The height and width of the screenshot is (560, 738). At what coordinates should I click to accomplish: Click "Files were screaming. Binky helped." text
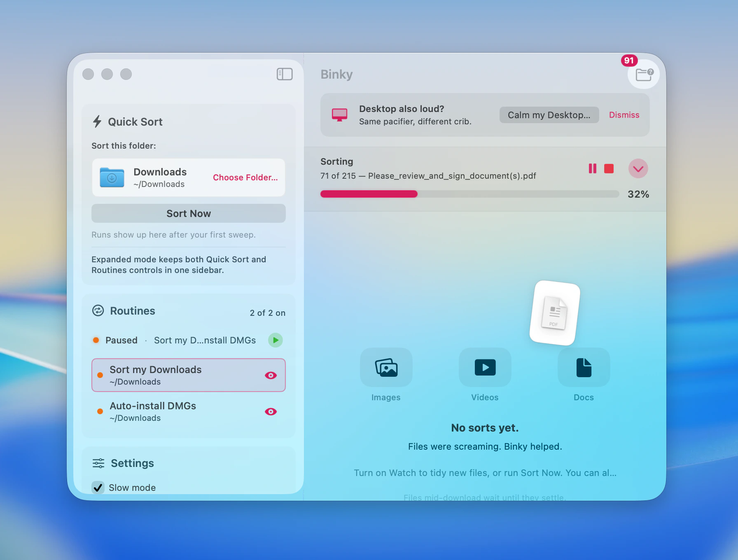point(485,446)
